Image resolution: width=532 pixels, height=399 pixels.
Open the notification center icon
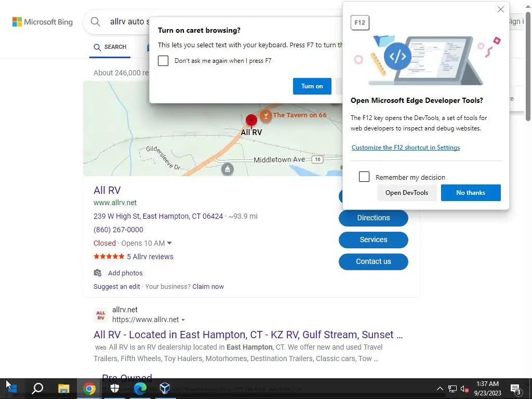click(516, 389)
